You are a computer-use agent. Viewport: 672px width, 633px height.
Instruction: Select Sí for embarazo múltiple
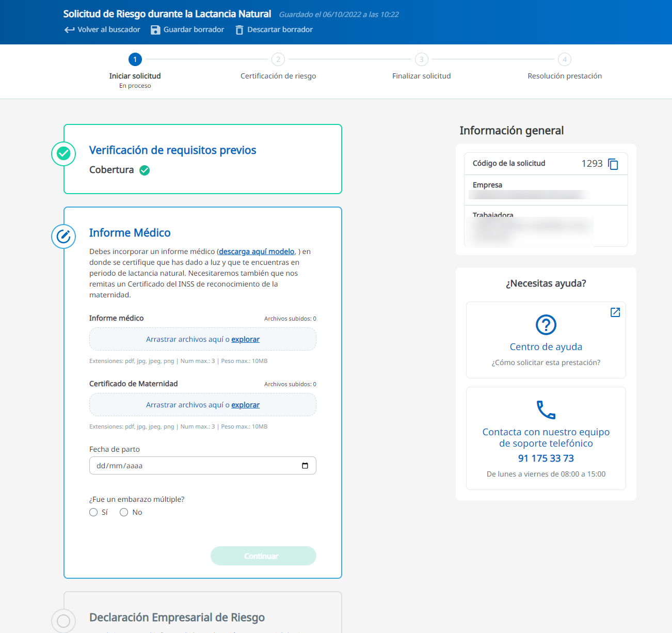pos(93,512)
